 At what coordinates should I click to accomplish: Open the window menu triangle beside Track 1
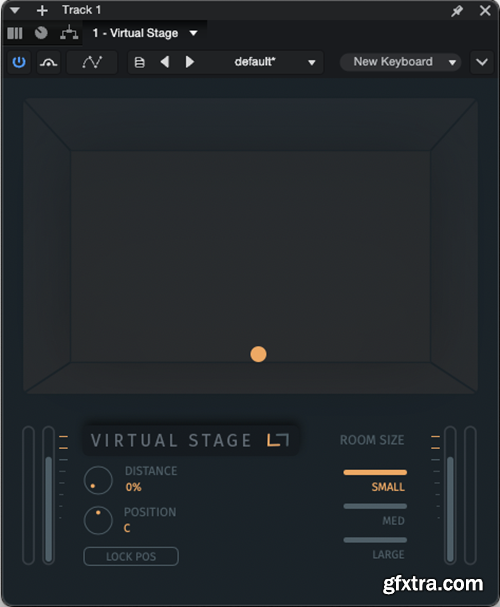(x=15, y=10)
